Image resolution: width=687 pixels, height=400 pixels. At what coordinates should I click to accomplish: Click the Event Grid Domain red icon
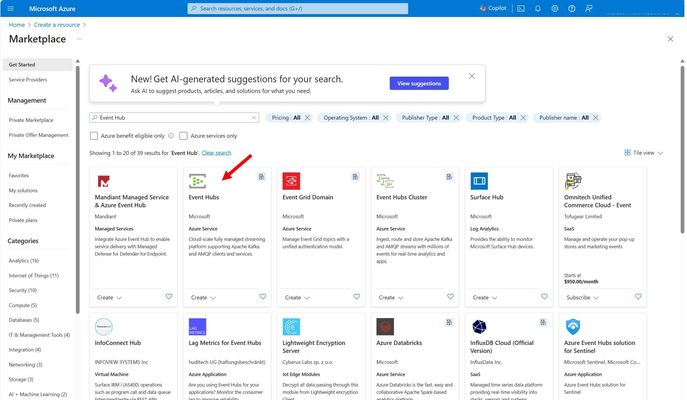pyautogui.click(x=291, y=181)
